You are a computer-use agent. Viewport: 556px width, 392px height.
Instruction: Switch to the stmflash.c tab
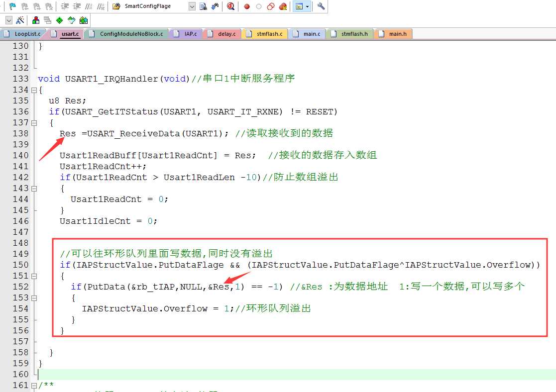[x=265, y=34]
